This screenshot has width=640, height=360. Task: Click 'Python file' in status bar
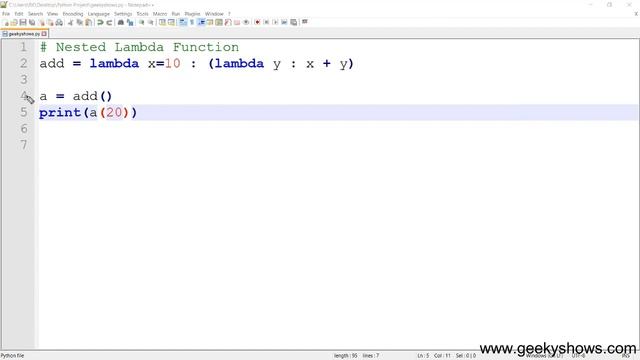pyautogui.click(x=12, y=356)
